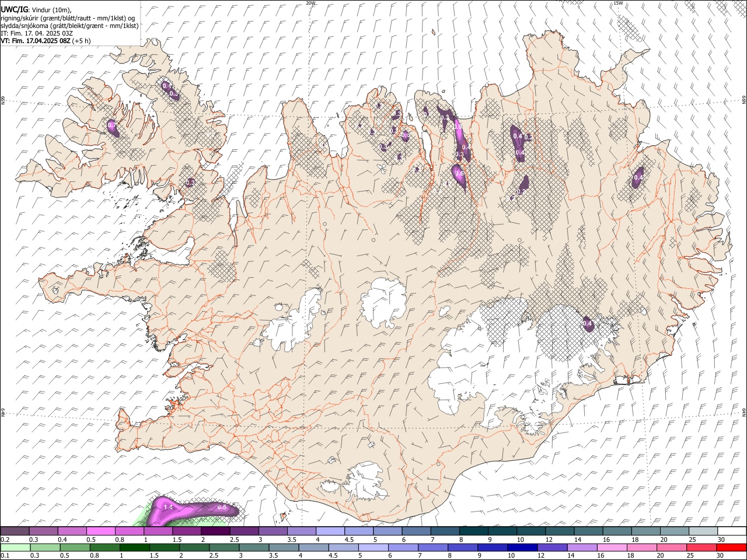The image size is (747, 560).
Task: Pick the bright pink swatch in upper legend row
Action: (100, 531)
